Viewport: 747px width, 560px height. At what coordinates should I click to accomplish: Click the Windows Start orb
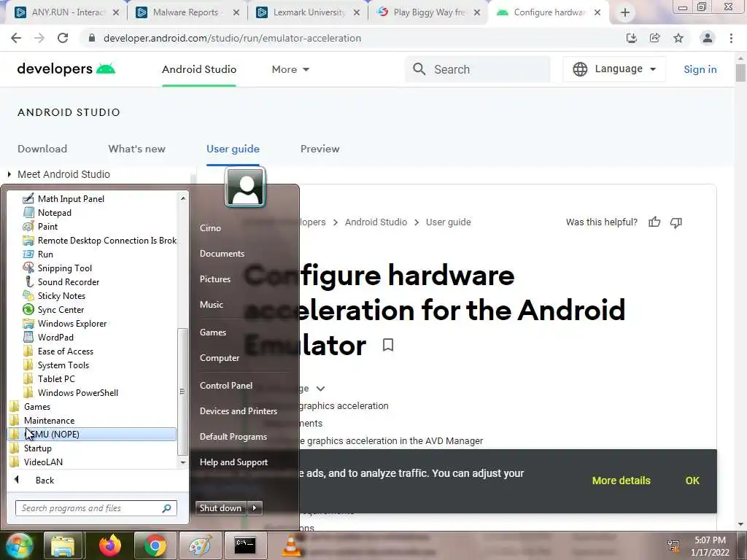[x=19, y=545]
